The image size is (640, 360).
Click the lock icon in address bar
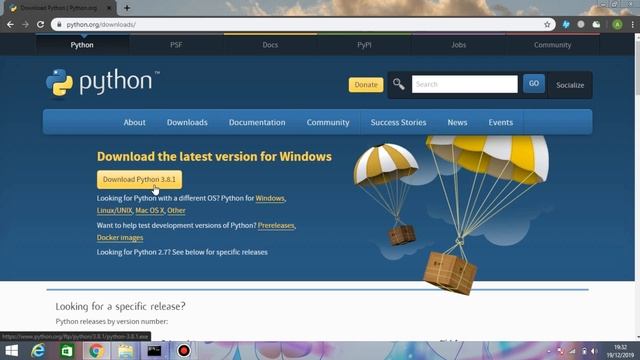click(59, 24)
